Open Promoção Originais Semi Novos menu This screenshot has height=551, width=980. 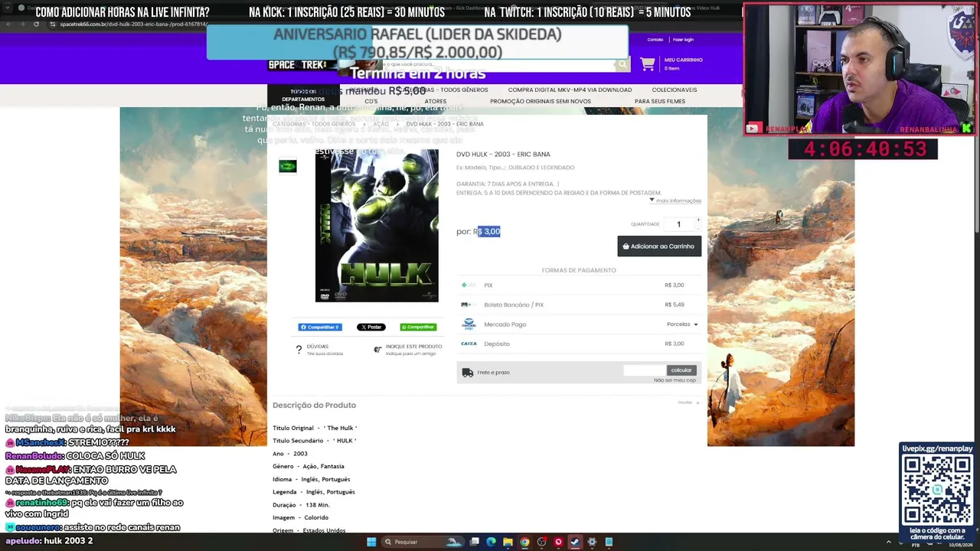point(541,101)
